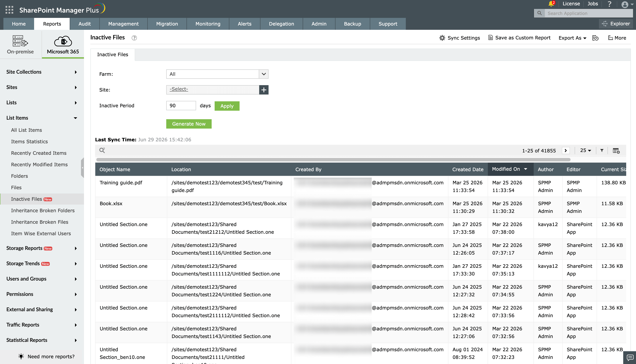Expand Statistical Reports menu
This screenshot has height=364, width=636.
42,340
